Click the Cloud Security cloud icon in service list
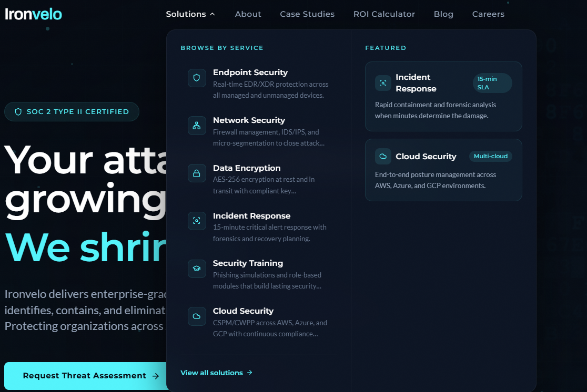Screen dimensions: 587x392 [197, 316]
